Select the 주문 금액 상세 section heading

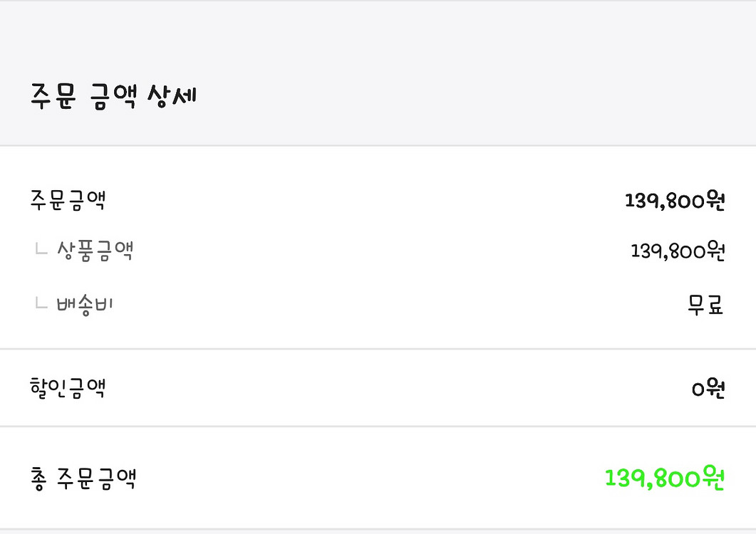click(114, 95)
